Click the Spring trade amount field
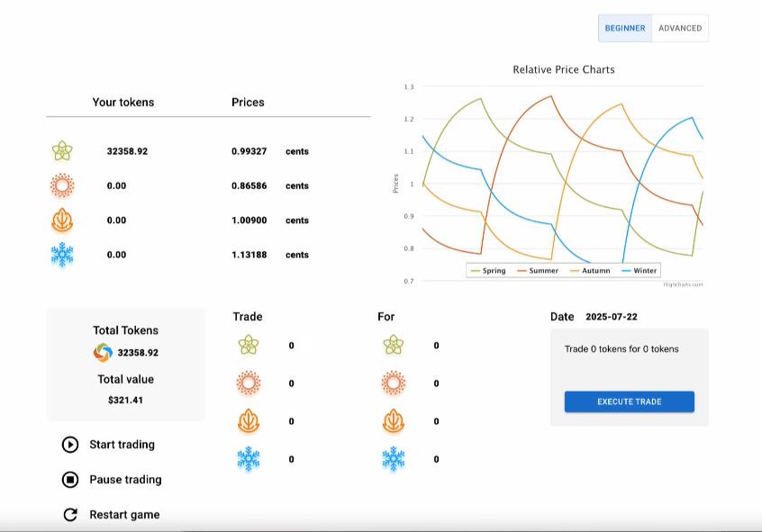 pos(291,346)
